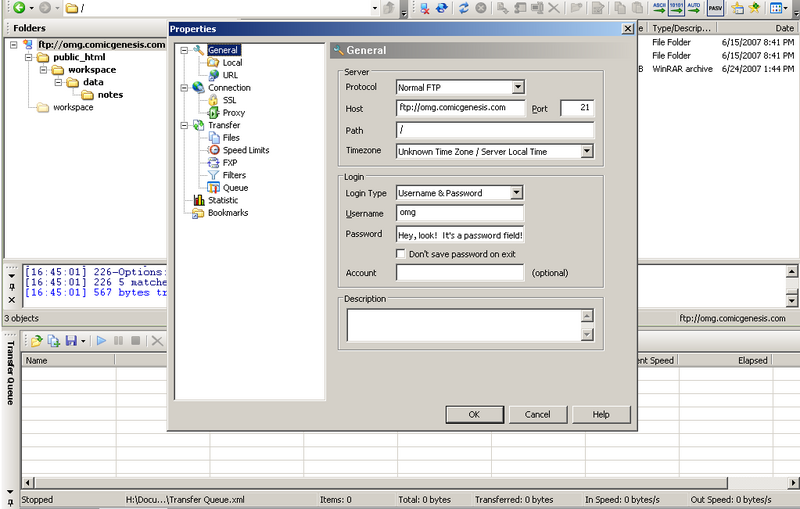
Task: Select the Proxy settings item
Action: (x=233, y=113)
